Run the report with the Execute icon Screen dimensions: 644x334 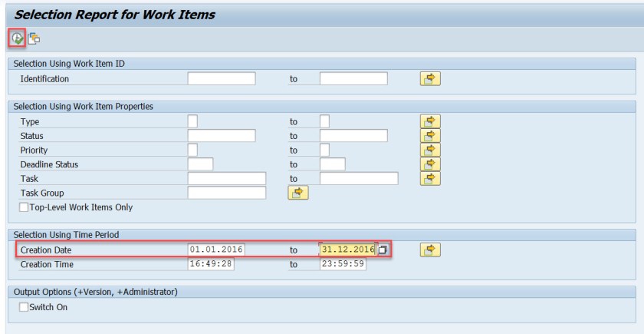(17, 38)
